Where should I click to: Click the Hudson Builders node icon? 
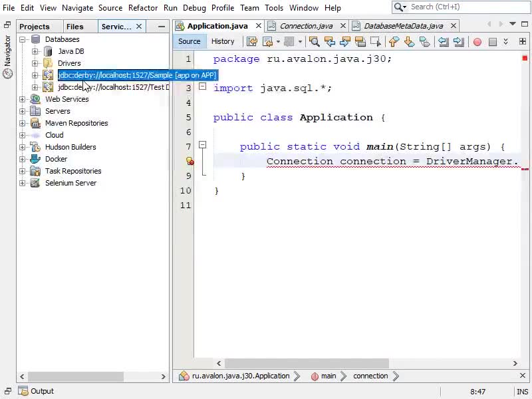point(35,147)
